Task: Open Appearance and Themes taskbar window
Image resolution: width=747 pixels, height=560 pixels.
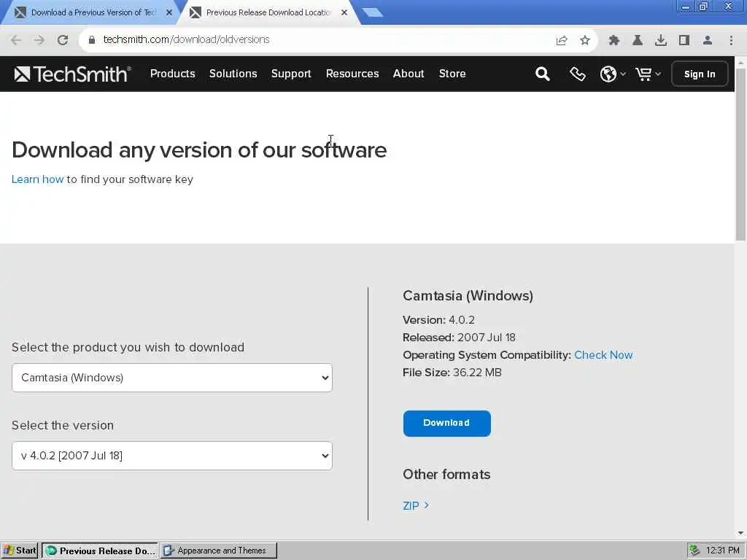Action: [x=219, y=551]
